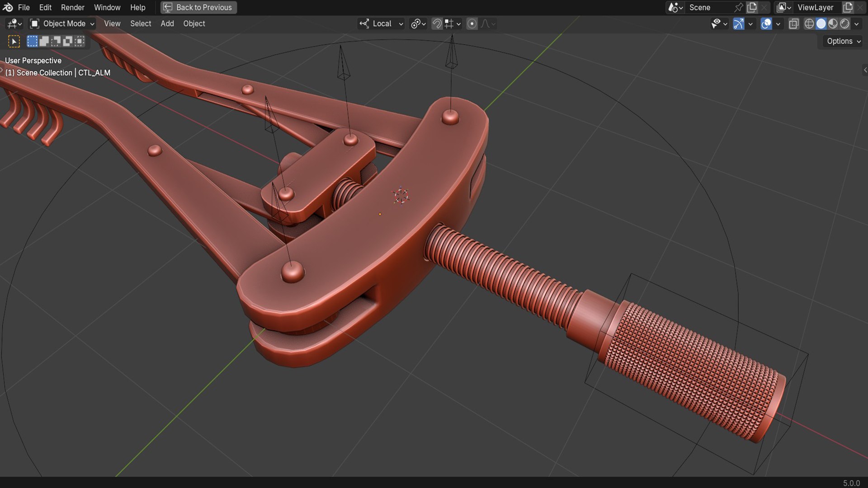Screen dimensions: 868x488
Task: Switch to wireframe viewport shading
Action: (x=809, y=23)
